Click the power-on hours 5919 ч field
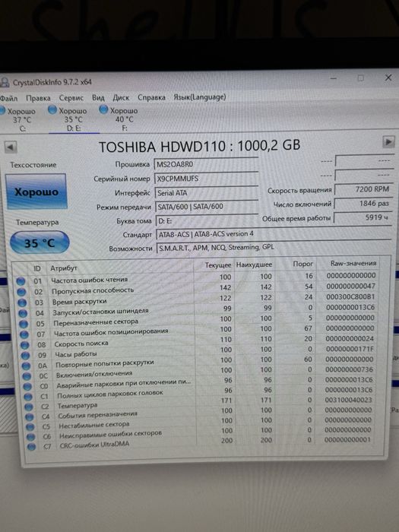The height and width of the screenshot is (532, 399). 363,217
